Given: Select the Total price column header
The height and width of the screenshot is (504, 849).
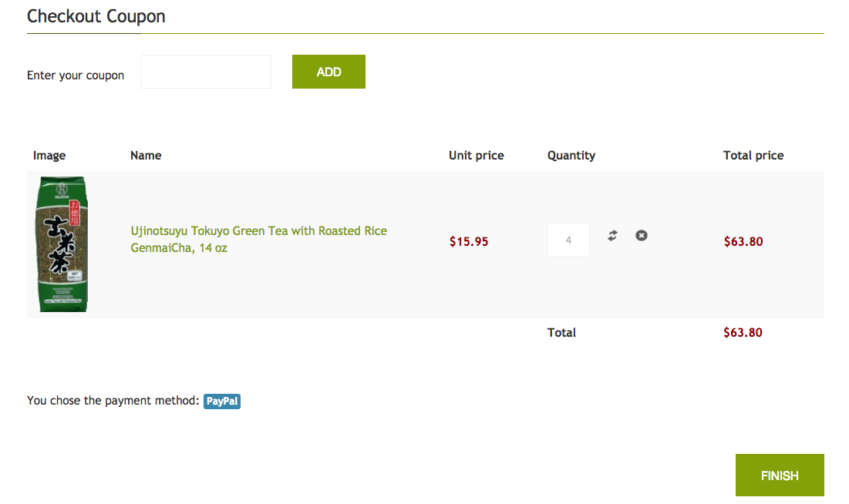Looking at the screenshot, I should tap(753, 156).
